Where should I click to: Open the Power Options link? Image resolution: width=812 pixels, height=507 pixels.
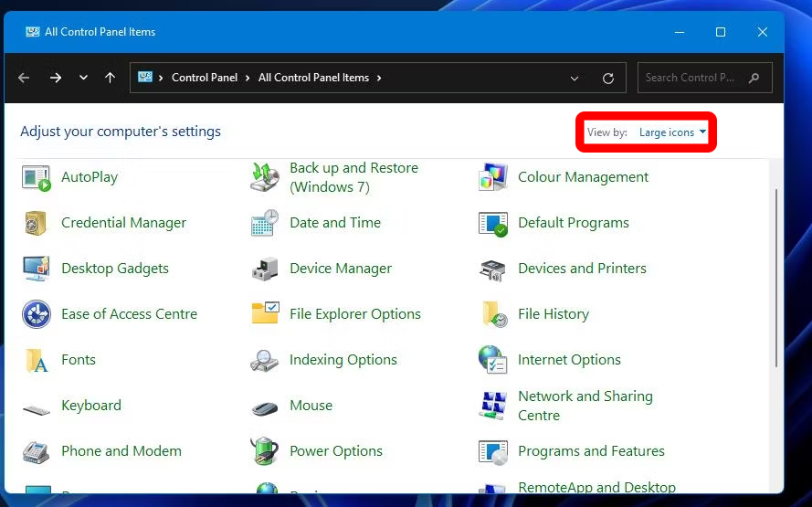click(x=336, y=451)
